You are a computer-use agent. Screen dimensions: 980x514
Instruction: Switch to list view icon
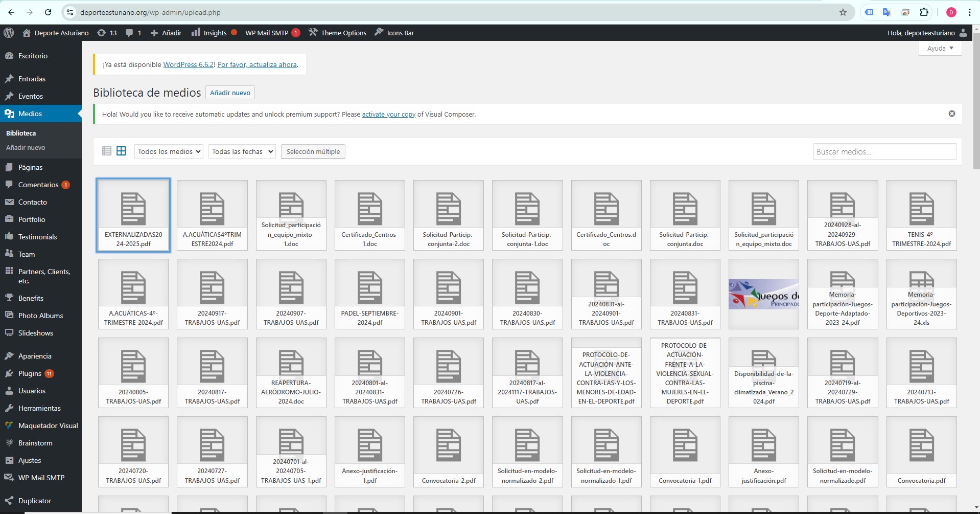point(107,151)
